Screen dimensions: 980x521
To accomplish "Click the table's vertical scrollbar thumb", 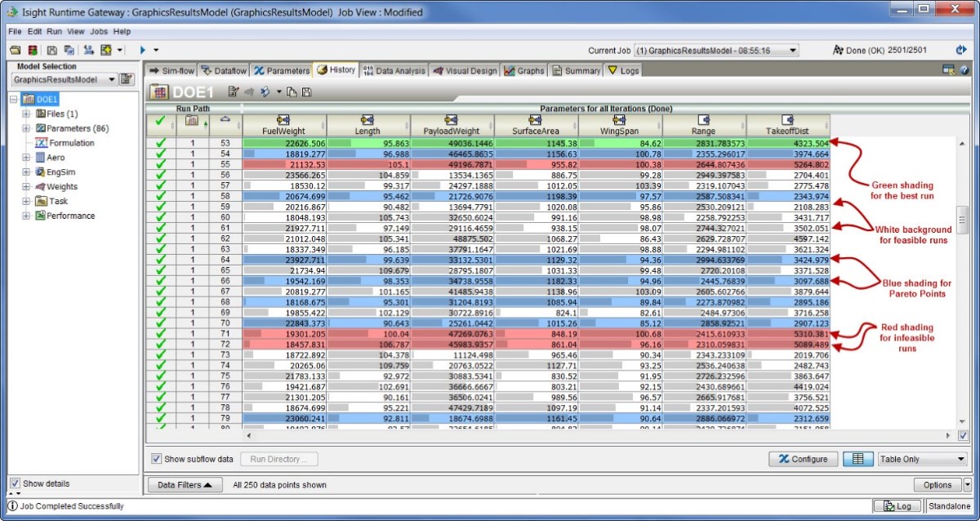I will pos(963,218).
